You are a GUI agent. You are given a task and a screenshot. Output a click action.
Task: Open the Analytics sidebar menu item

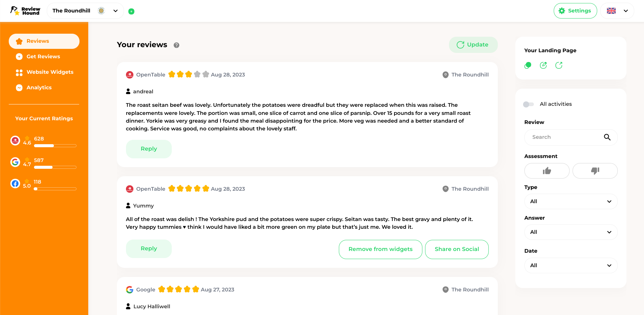tap(39, 88)
